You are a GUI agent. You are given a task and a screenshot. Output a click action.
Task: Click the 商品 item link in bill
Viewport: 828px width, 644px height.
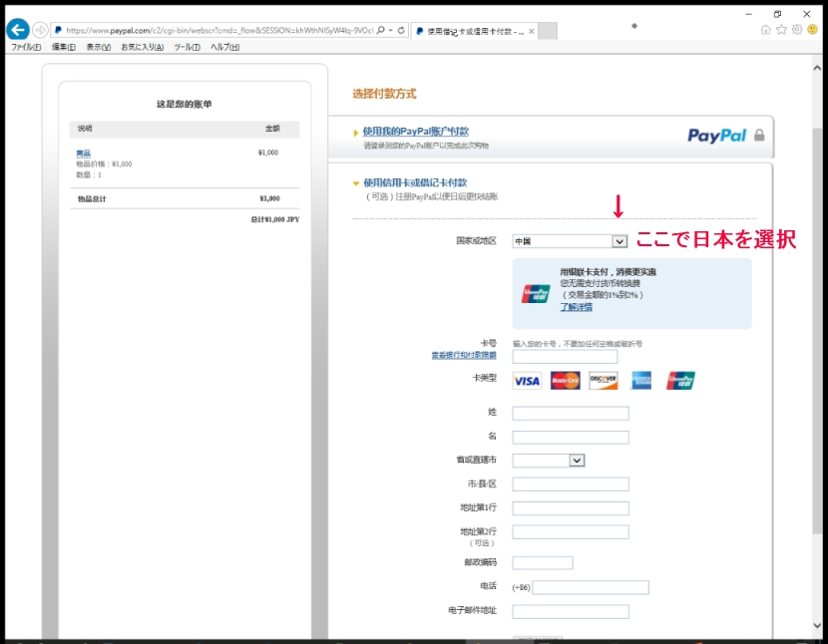click(x=84, y=154)
